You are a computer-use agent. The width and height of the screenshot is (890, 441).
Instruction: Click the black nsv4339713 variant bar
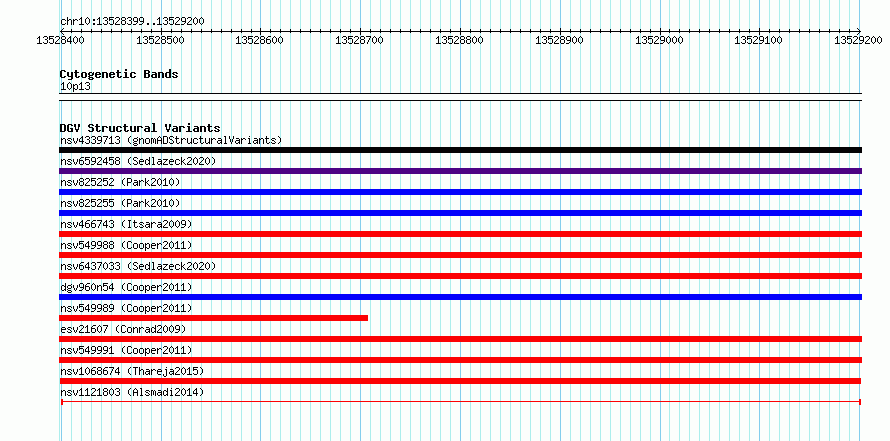(x=460, y=150)
